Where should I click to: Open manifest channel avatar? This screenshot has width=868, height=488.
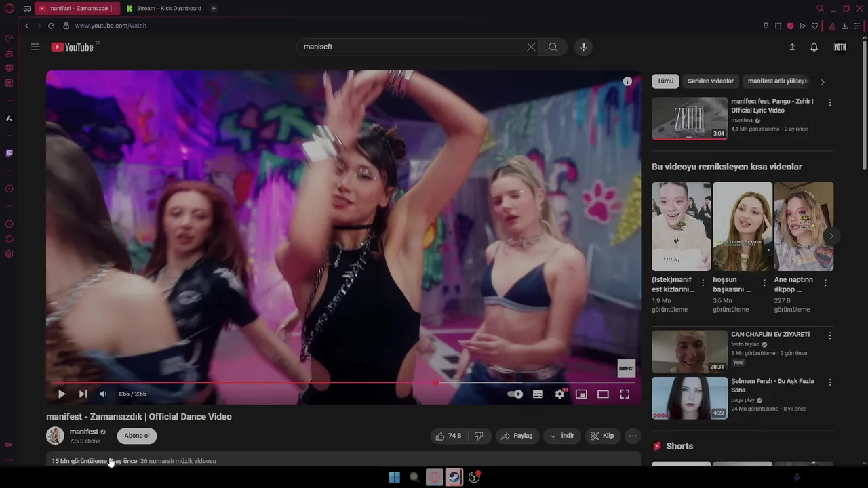[x=55, y=436]
